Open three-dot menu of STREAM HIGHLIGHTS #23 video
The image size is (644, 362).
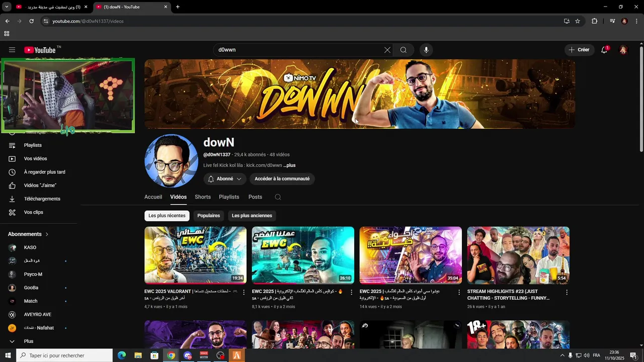[x=567, y=292]
